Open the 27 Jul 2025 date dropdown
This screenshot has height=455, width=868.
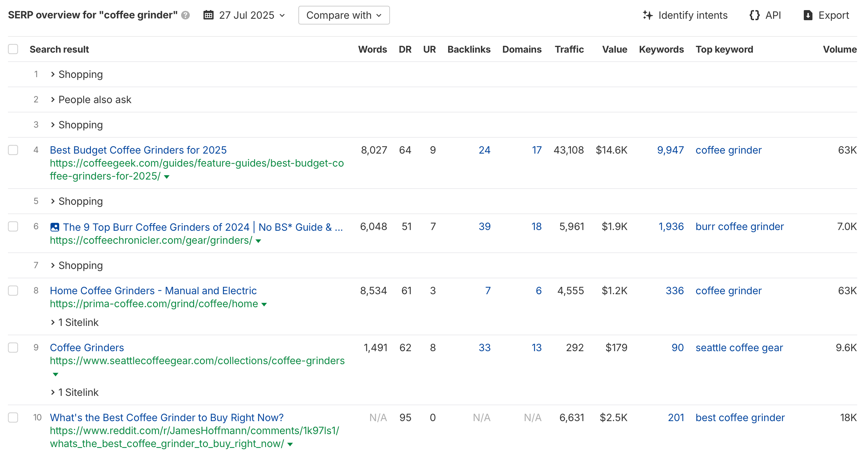[x=245, y=15]
